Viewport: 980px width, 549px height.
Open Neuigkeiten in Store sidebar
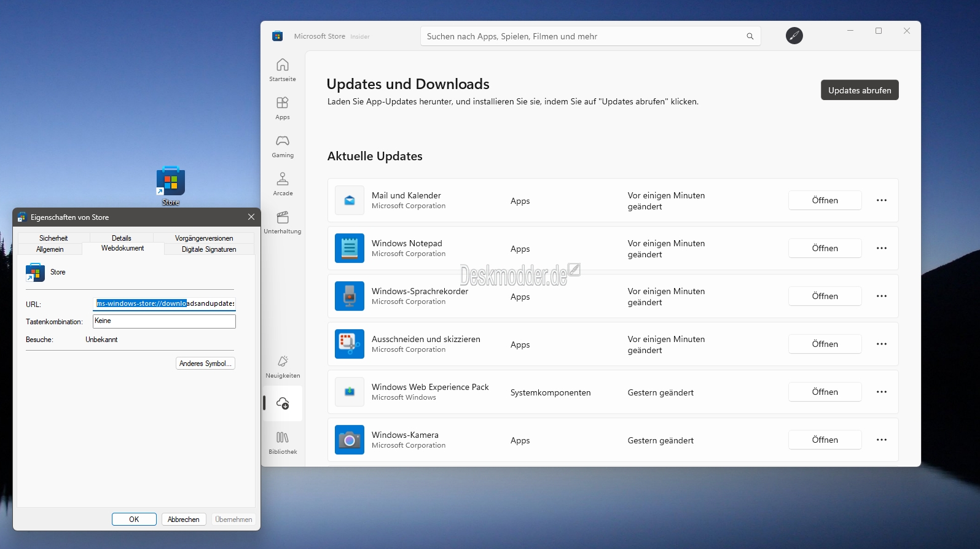[283, 367]
